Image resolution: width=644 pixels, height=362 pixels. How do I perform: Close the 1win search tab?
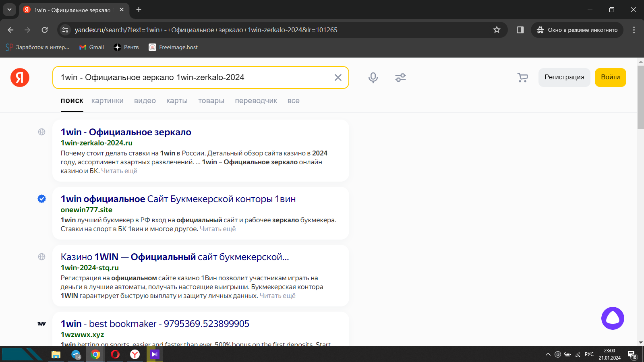click(122, 10)
